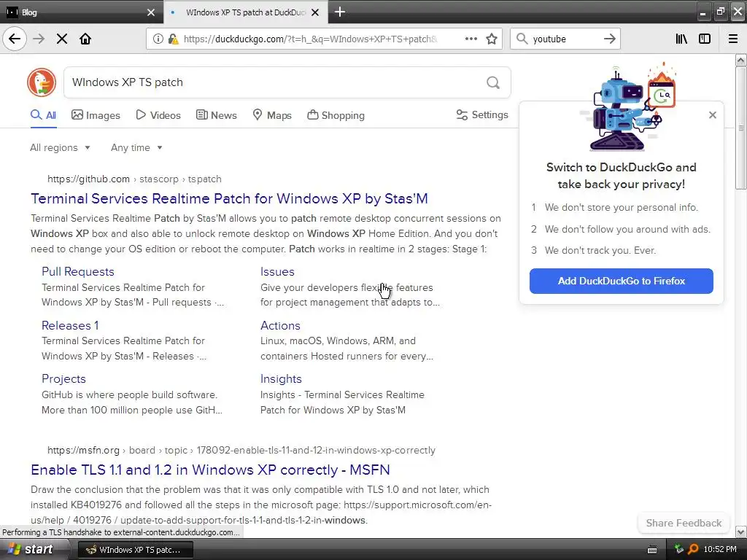Click the DuckDuckGo duck logo
This screenshot has height=560, width=747.
42,82
